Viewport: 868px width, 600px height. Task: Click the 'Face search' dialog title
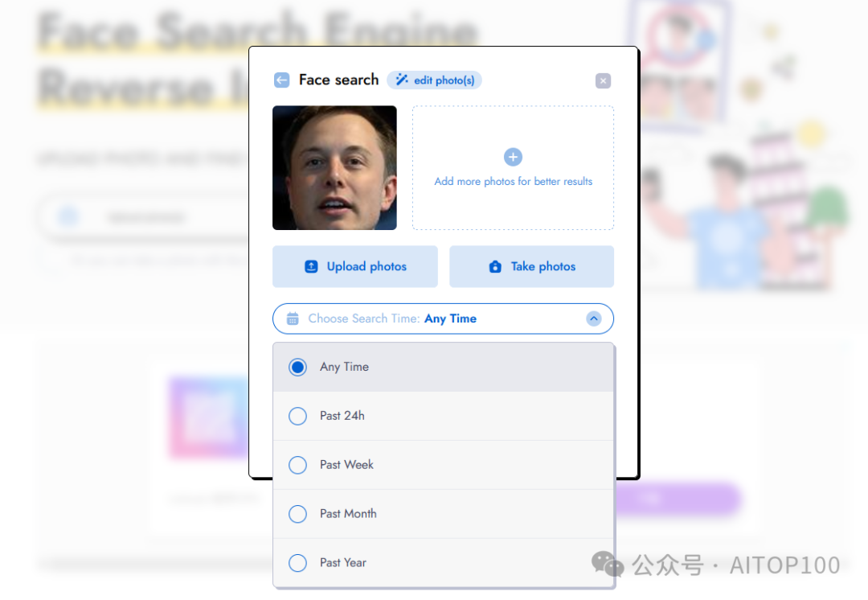pyautogui.click(x=339, y=80)
